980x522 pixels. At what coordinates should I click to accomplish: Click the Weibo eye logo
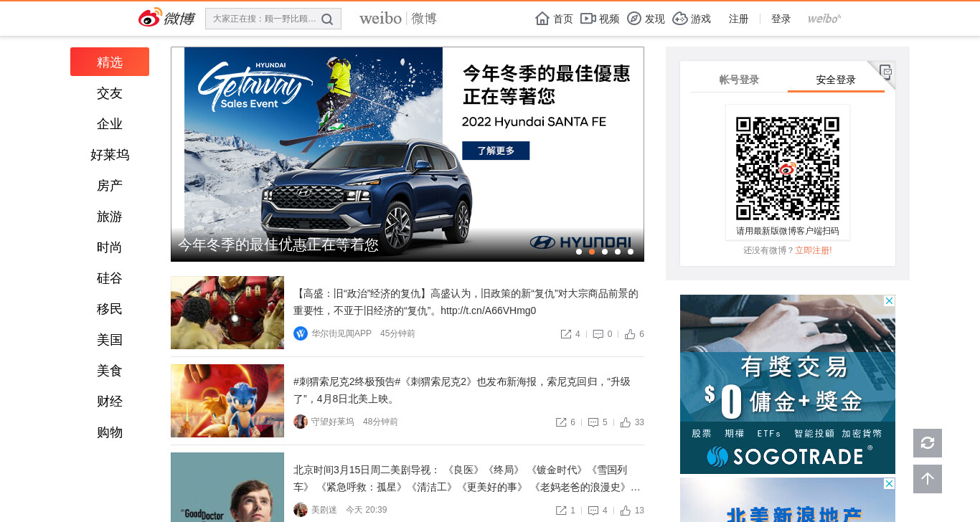150,18
